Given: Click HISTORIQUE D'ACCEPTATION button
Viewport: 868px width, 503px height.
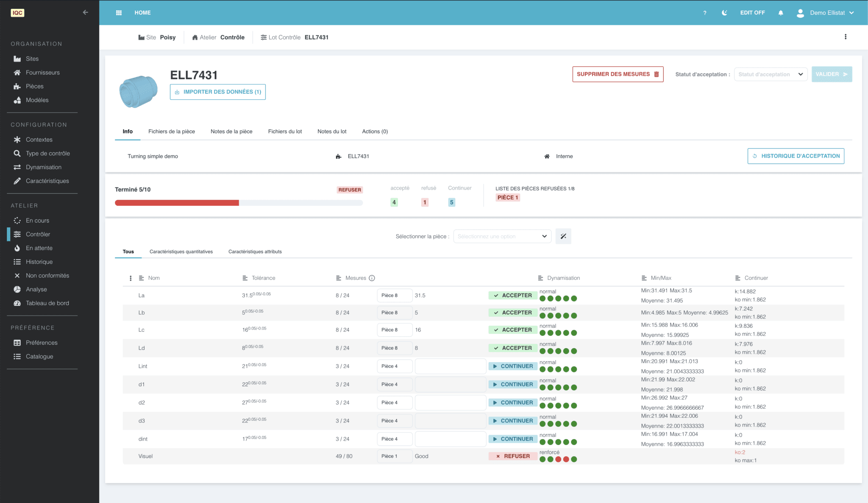Looking at the screenshot, I should pyautogui.click(x=796, y=156).
